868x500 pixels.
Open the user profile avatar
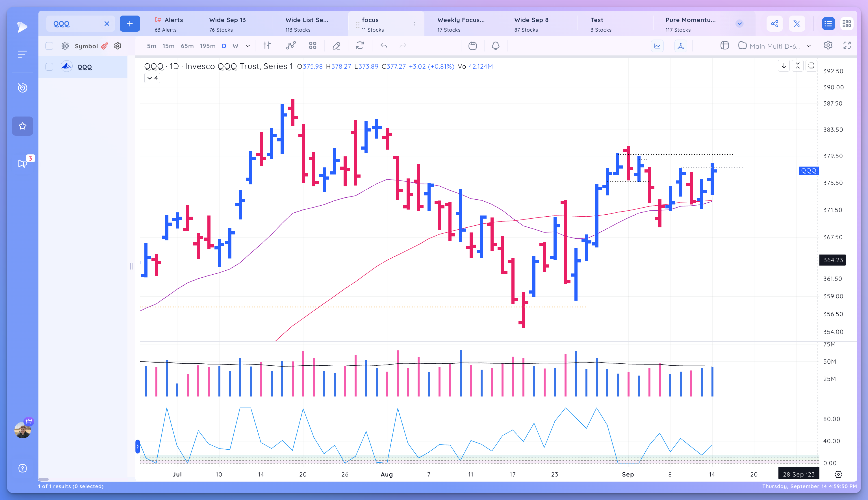click(23, 430)
